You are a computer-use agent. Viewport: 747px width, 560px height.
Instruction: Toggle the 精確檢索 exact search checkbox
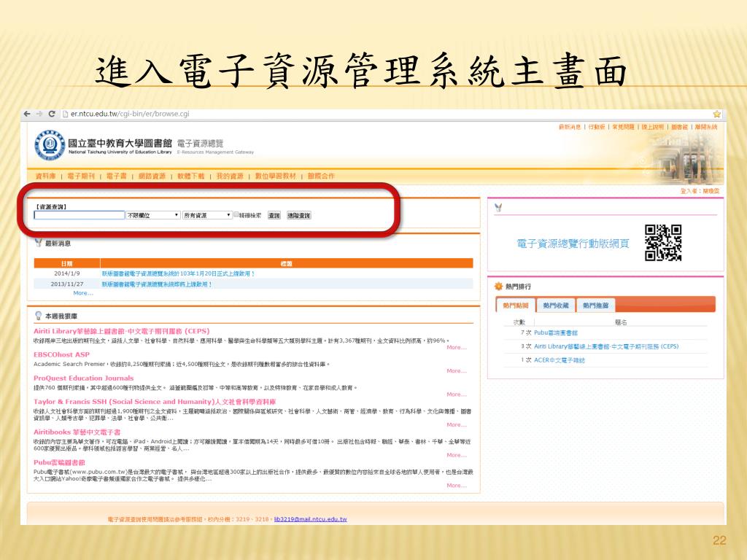[x=236, y=215]
